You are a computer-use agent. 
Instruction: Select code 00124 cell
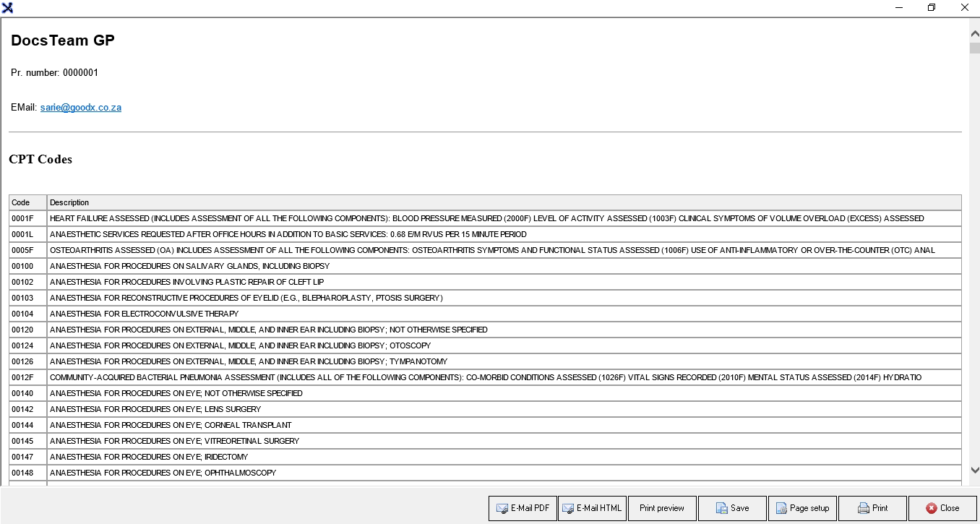pyautogui.click(x=28, y=345)
